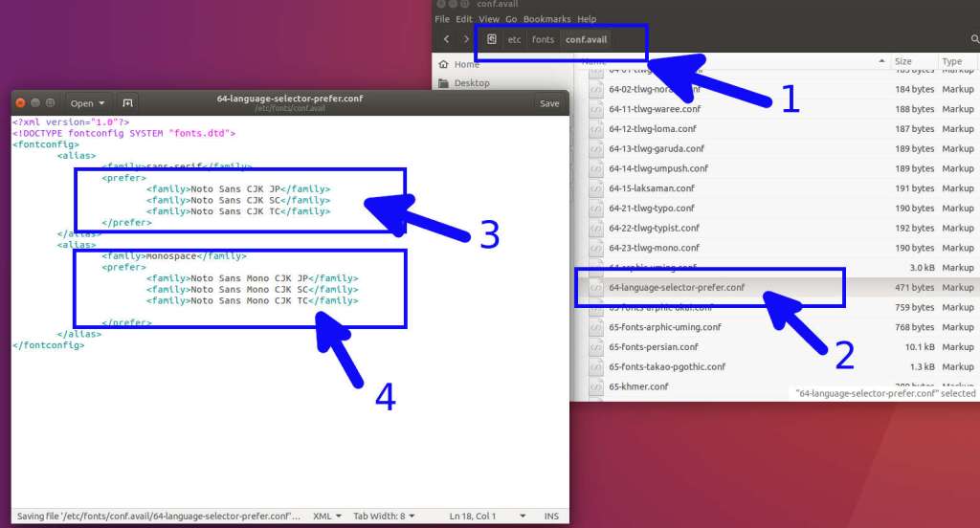Expand the XML language selector

[326, 516]
